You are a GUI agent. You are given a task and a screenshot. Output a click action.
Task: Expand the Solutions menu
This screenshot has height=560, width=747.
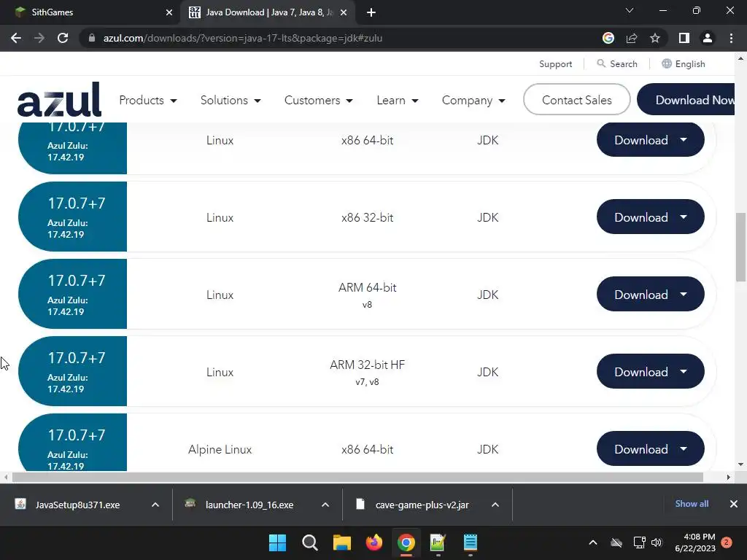point(231,100)
